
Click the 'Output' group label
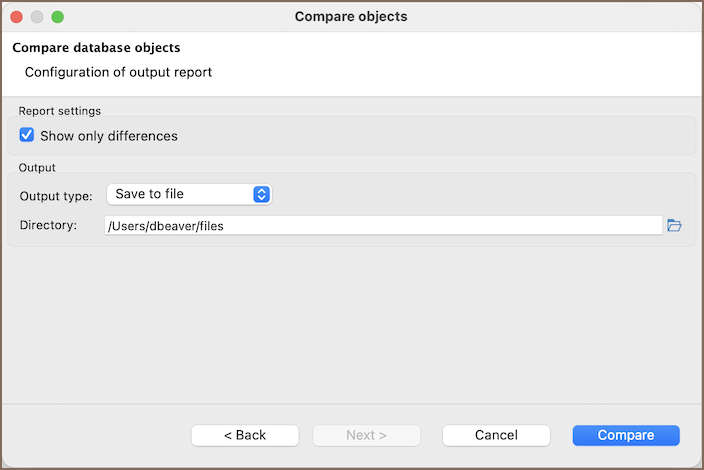pyautogui.click(x=37, y=167)
